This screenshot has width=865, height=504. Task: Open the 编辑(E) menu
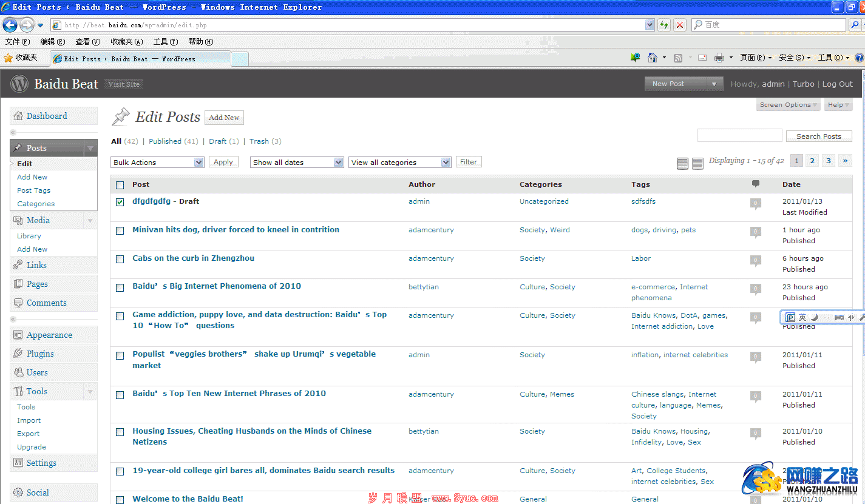click(52, 42)
